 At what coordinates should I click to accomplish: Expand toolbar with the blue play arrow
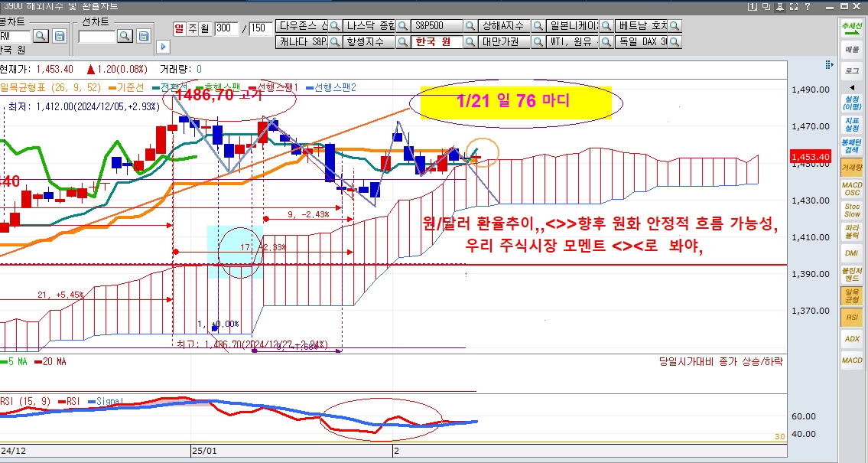pos(162,47)
